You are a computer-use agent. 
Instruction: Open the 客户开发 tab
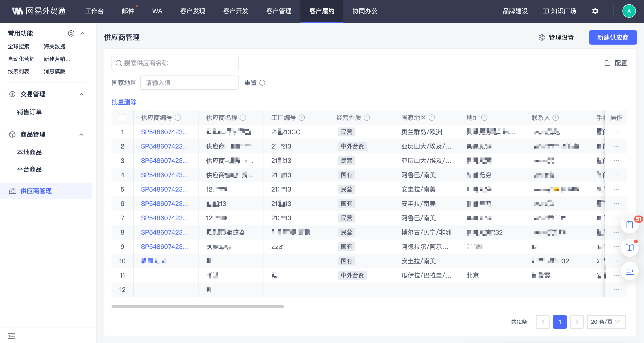coord(236,11)
